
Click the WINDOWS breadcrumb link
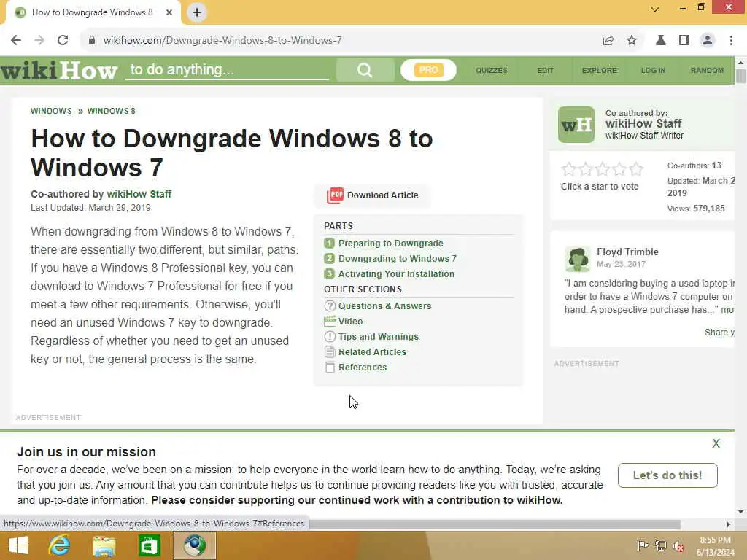pyautogui.click(x=51, y=111)
